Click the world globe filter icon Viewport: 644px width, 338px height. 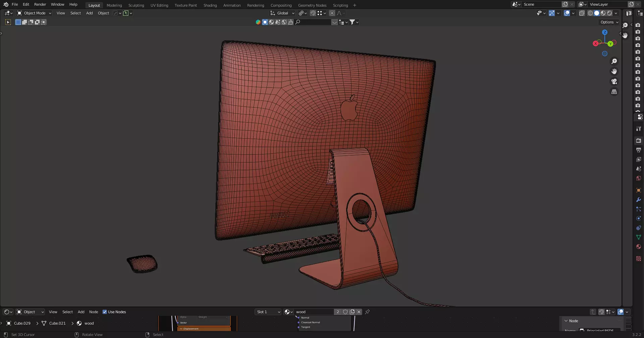pyautogui.click(x=284, y=22)
